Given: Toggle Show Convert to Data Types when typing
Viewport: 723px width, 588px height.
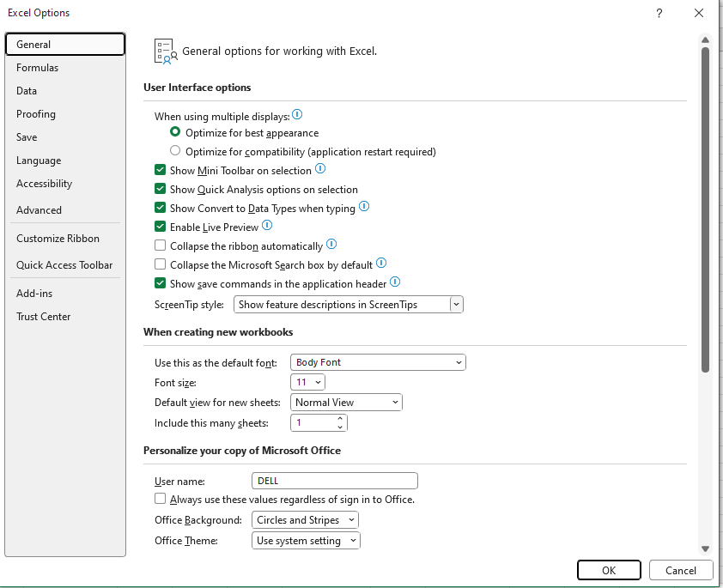Looking at the screenshot, I should point(160,208).
